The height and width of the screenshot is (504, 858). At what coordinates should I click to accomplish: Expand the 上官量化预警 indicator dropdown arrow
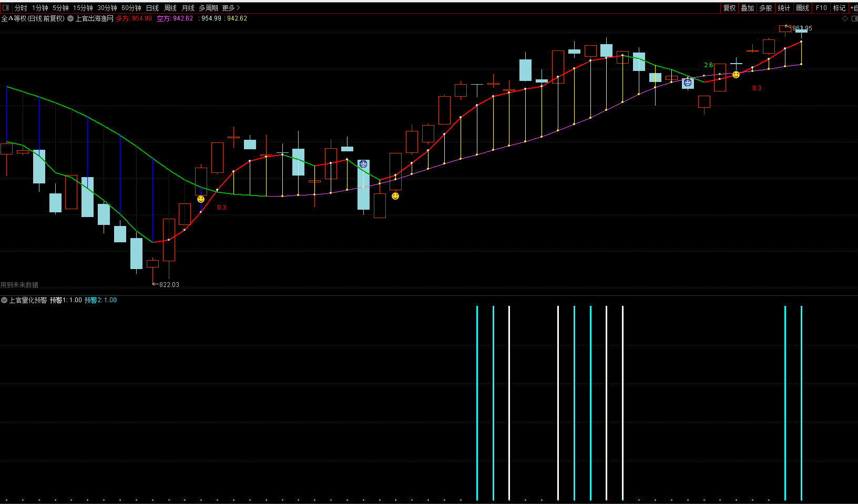point(4,300)
